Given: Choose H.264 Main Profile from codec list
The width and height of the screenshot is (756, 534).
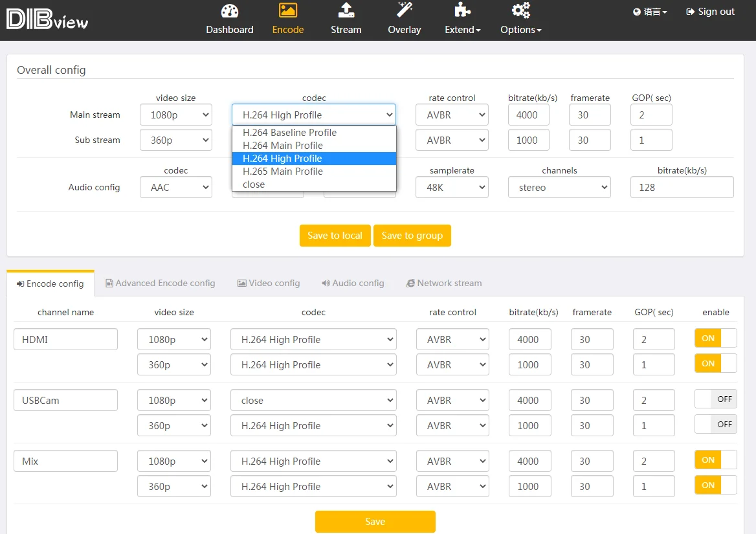Looking at the screenshot, I should [x=314, y=146].
